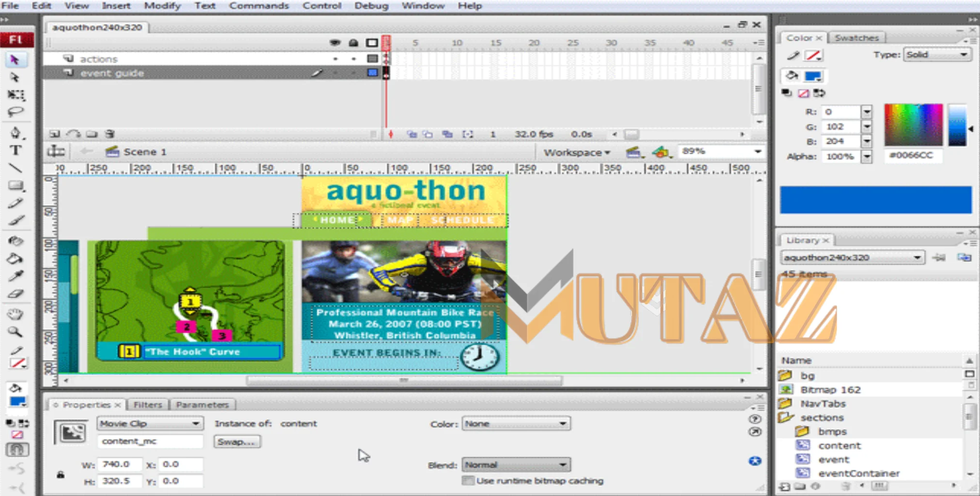
Task: Toggle outline square of actions layer
Action: (372, 59)
